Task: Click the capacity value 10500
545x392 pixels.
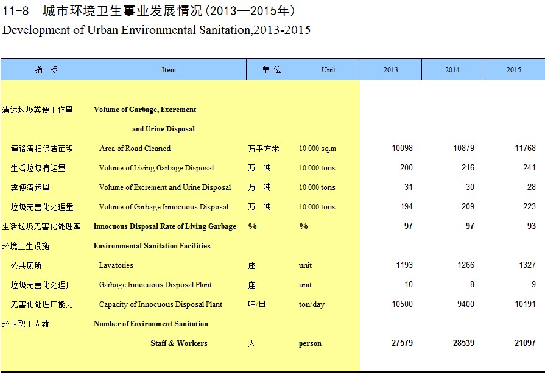Action: tap(402, 304)
